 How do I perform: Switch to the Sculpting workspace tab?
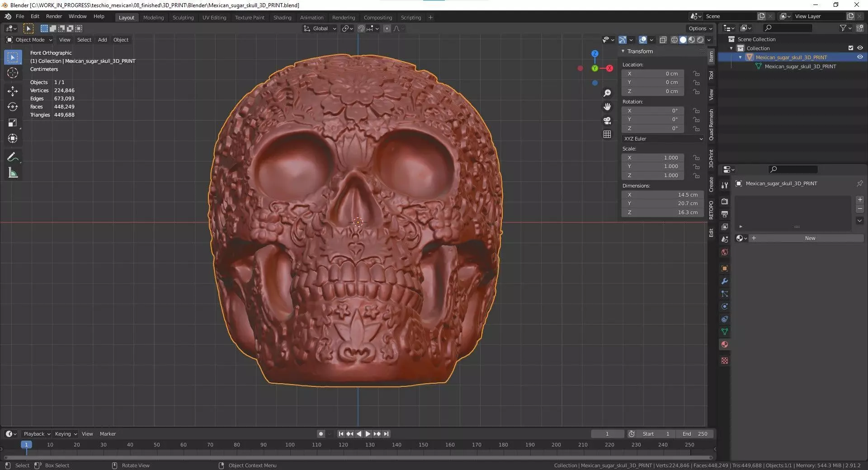click(x=183, y=18)
